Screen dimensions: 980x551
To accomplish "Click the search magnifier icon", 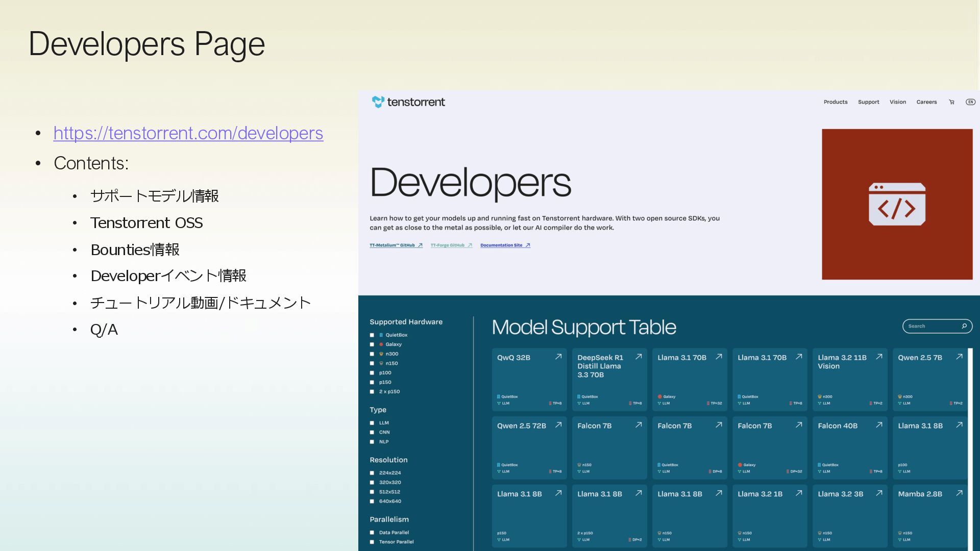I will (x=964, y=326).
